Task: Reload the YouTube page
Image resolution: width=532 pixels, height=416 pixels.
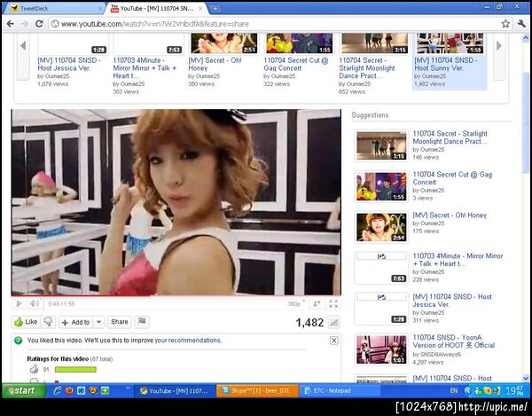Action: [39, 24]
